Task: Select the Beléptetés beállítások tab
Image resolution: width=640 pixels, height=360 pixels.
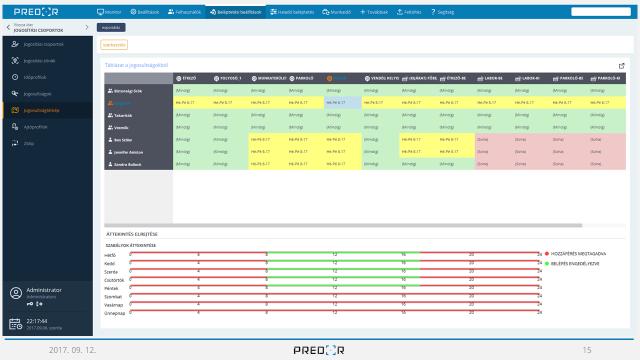Action: point(236,12)
